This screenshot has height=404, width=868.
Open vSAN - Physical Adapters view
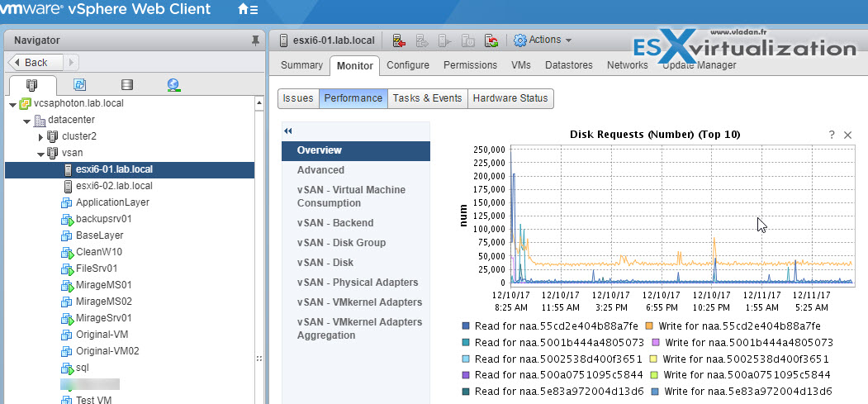(356, 283)
